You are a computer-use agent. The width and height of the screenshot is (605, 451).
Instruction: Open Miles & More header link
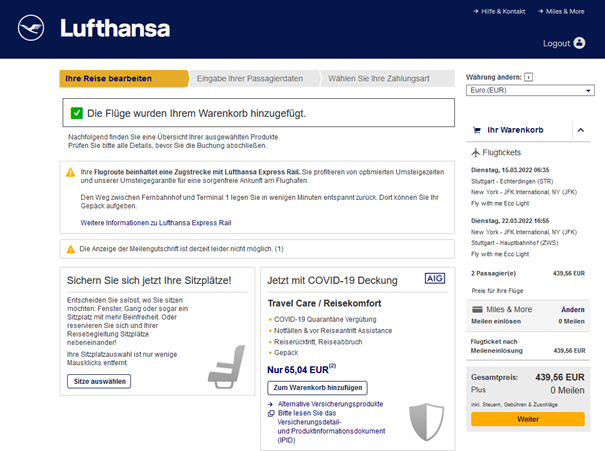[561, 12]
